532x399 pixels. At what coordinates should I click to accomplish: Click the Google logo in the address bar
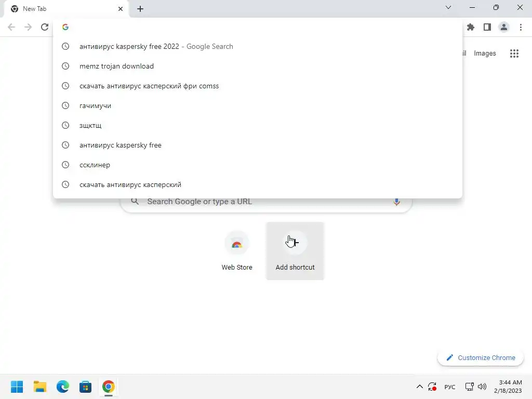coord(65,27)
